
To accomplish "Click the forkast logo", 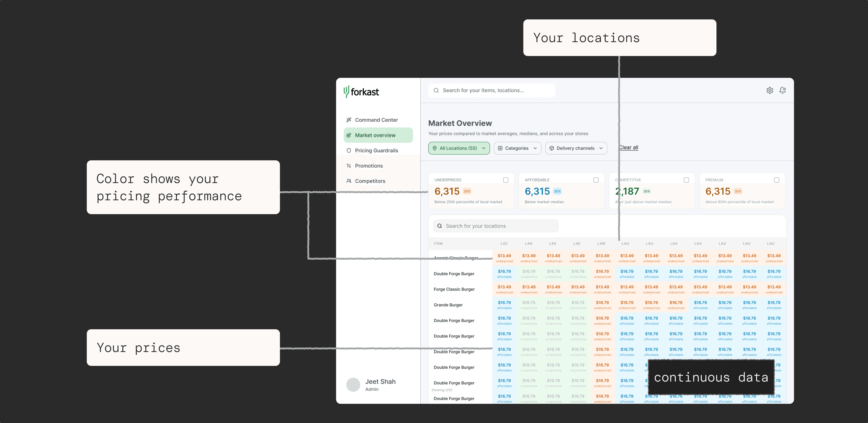I will [361, 92].
